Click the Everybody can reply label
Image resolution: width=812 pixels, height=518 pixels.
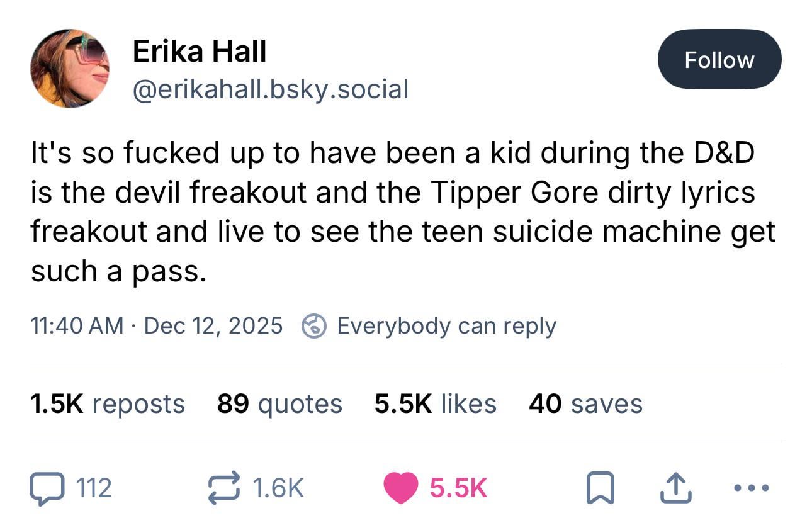446,326
